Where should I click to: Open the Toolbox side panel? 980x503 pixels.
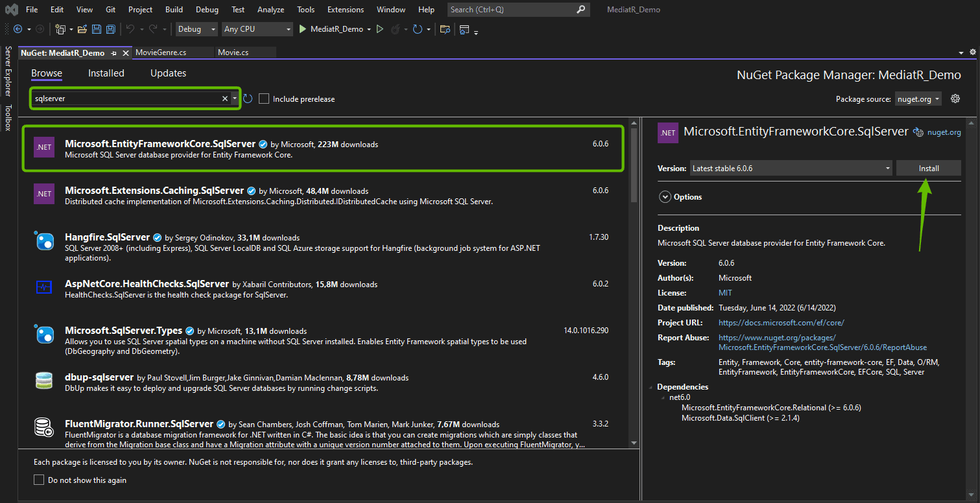(x=8, y=117)
